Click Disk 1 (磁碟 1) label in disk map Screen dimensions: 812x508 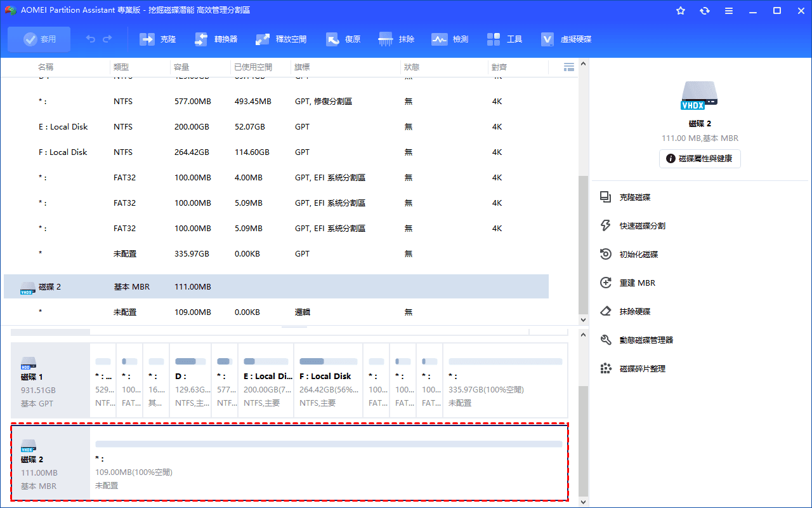click(x=32, y=377)
